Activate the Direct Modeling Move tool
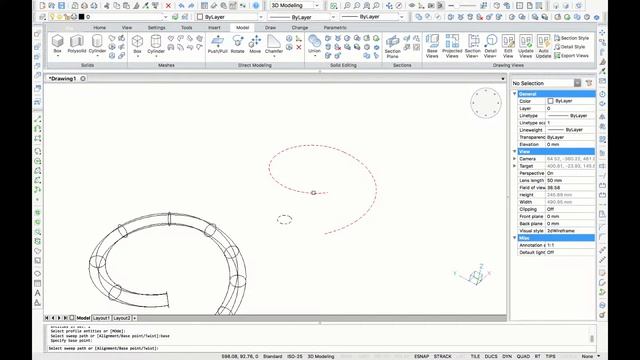The height and width of the screenshot is (360, 640). click(x=255, y=44)
